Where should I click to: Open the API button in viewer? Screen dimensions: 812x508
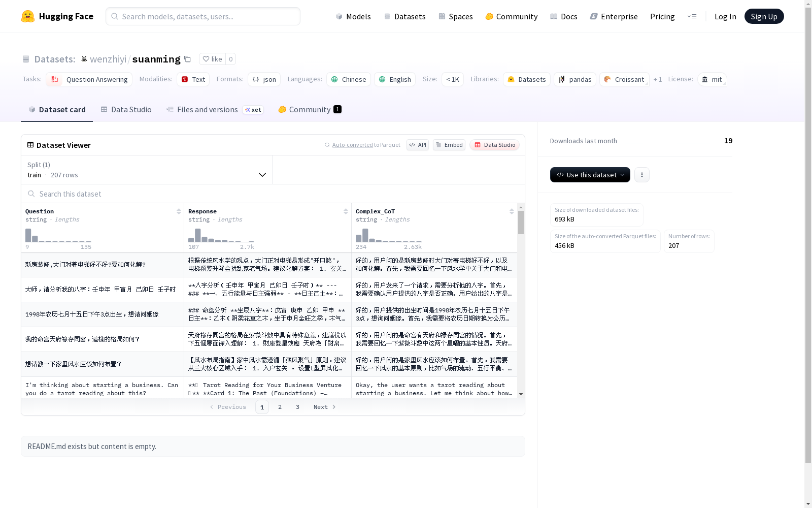(418, 145)
